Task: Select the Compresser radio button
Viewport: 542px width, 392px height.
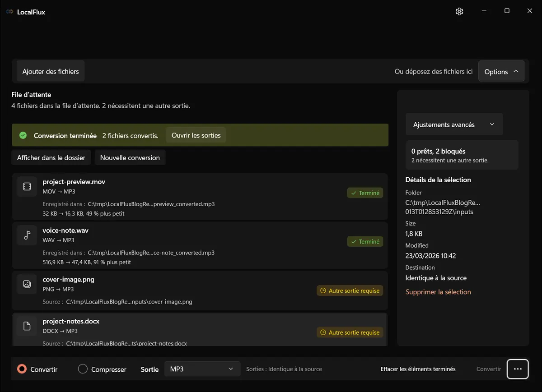Action: [83, 369]
